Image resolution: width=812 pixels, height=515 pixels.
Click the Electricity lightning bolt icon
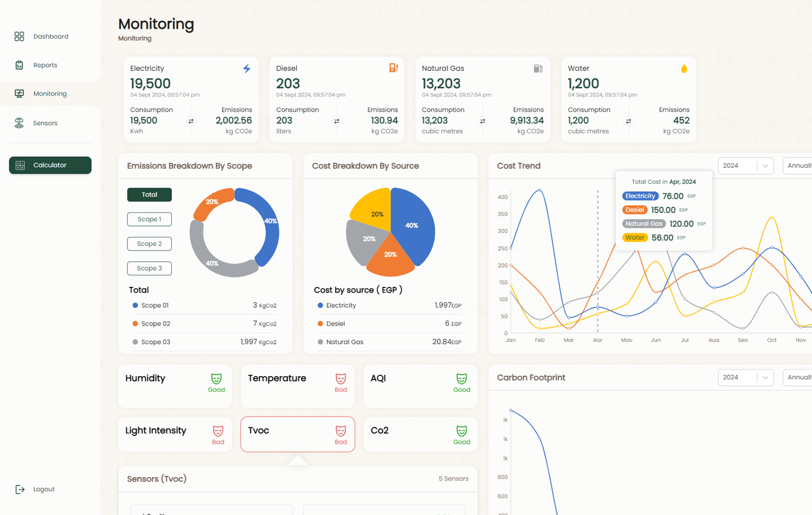click(246, 69)
